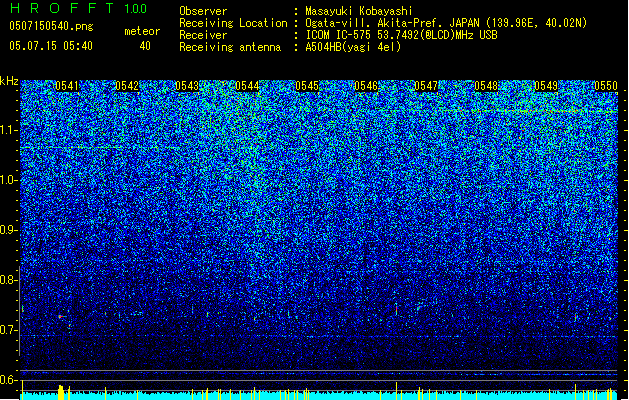Click the 0550 time marker
Screen dimensions: 629x400
606,86
